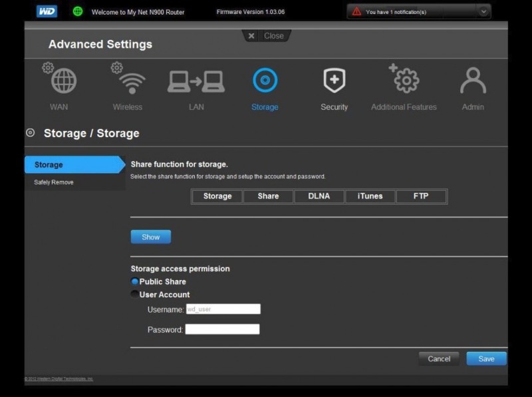Switch to the Storage column tab
This screenshot has height=397, width=532.
pos(217,196)
